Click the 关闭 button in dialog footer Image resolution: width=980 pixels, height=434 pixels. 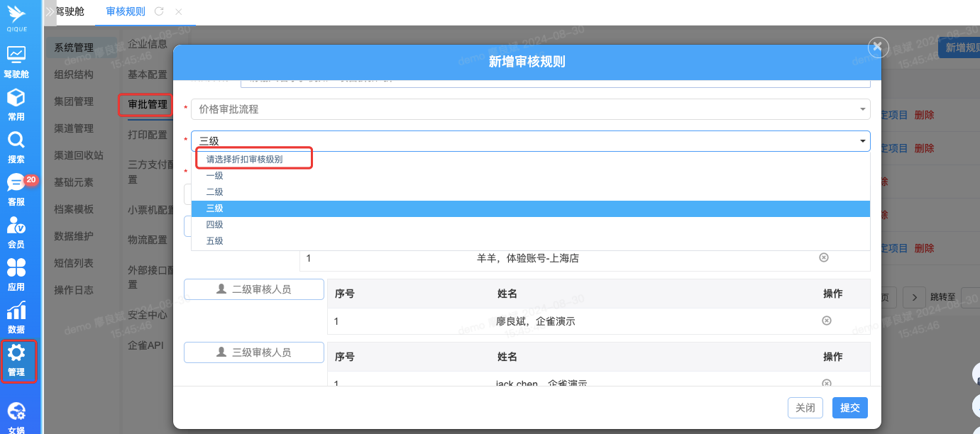[x=805, y=408]
